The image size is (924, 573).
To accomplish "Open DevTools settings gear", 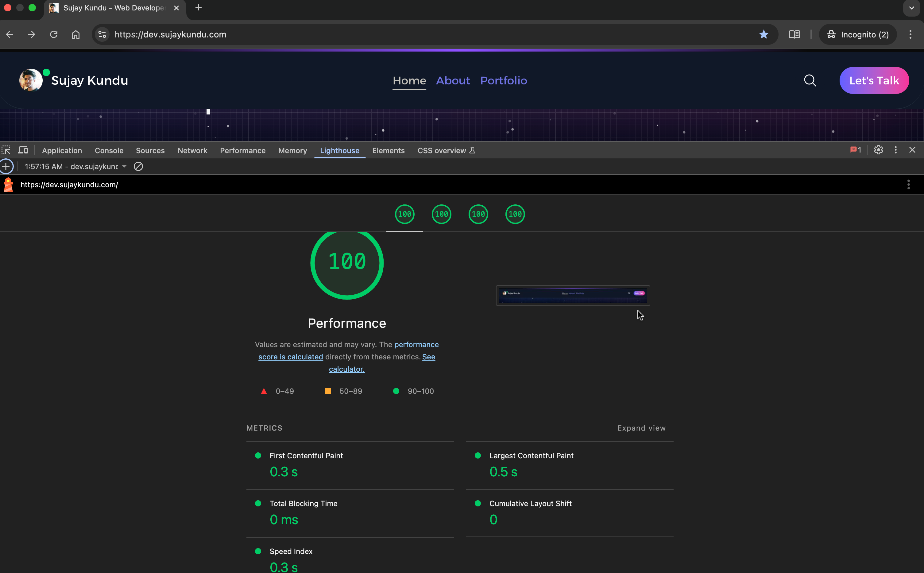I will 878,150.
